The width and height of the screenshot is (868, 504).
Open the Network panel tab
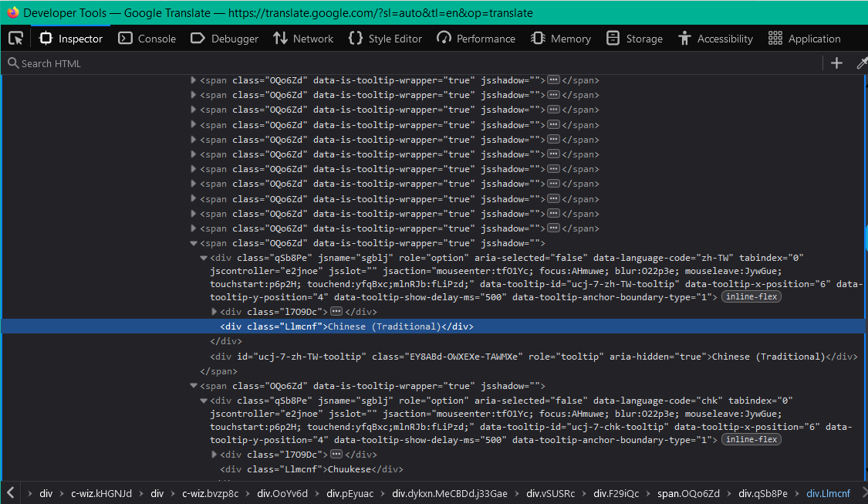(x=303, y=39)
